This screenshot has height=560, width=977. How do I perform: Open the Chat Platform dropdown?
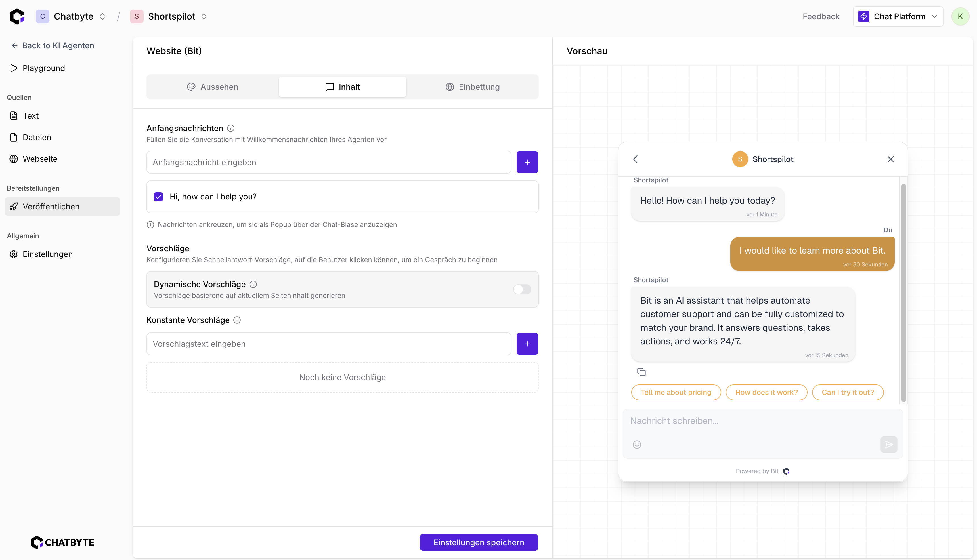click(x=897, y=16)
